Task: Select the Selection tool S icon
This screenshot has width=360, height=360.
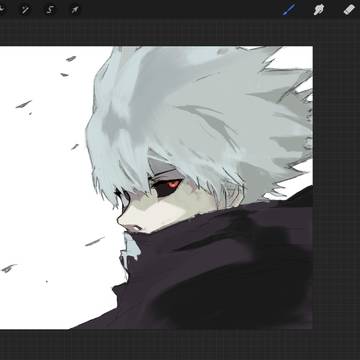Action: click(x=50, y=10)
